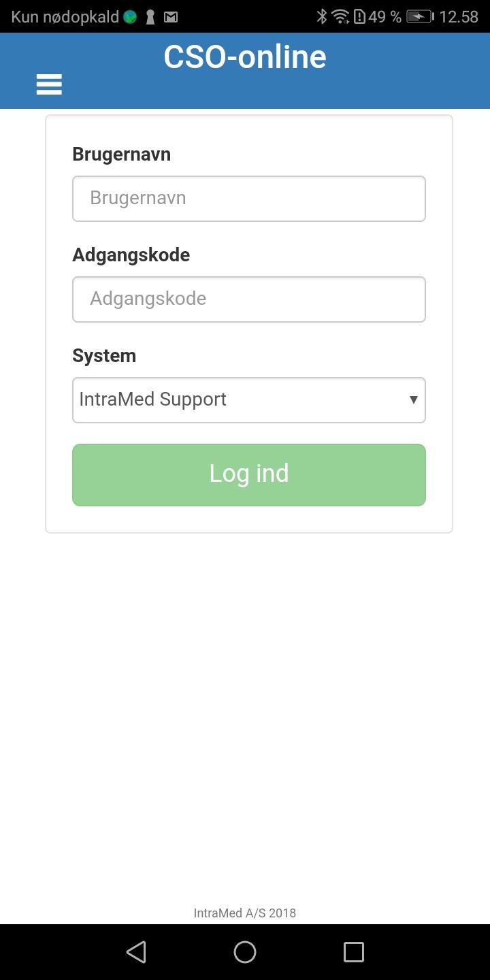490x980 pixels.
Task: Open the hamburger navigation menu
Action: [x=48, y=84]
